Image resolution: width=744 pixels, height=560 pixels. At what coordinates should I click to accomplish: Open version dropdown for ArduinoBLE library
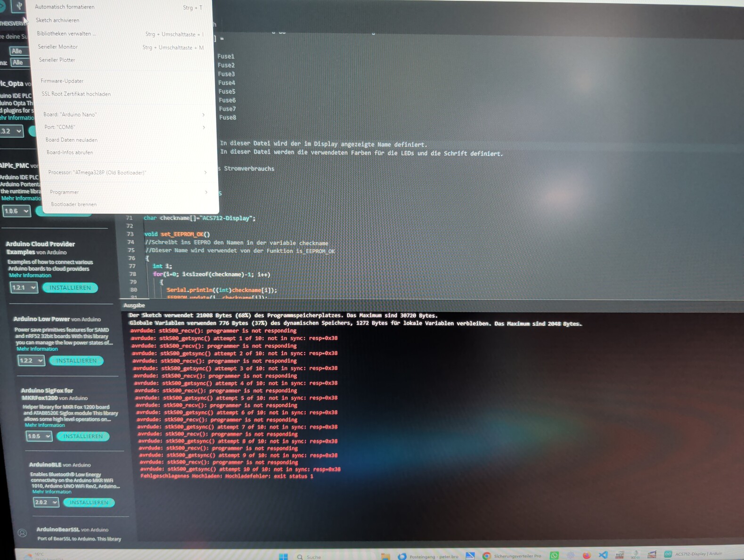pyautogui.click(x=46, y=503)
